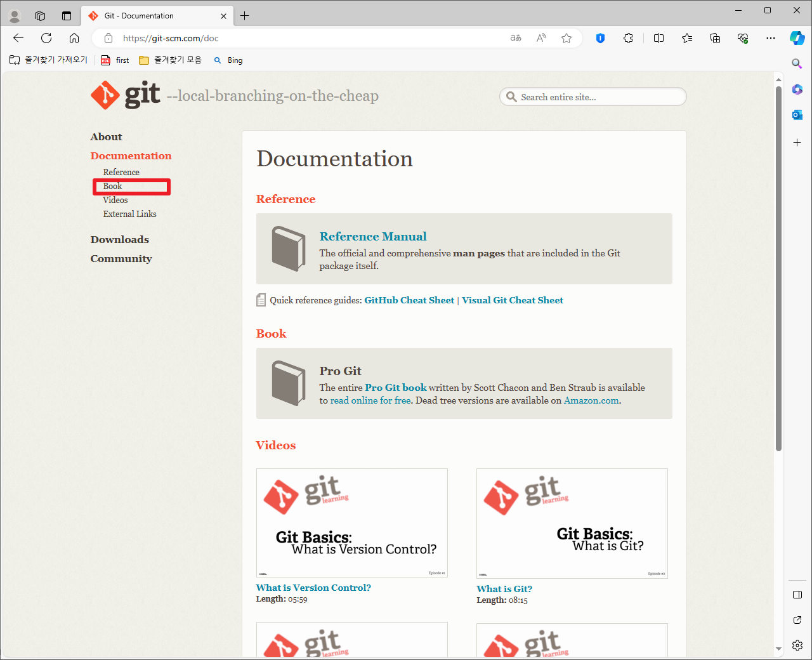This screenshot has height=660, width=812.
Task: Open the About navigation item
Action: pyautogui.click(x=106, y=136)
